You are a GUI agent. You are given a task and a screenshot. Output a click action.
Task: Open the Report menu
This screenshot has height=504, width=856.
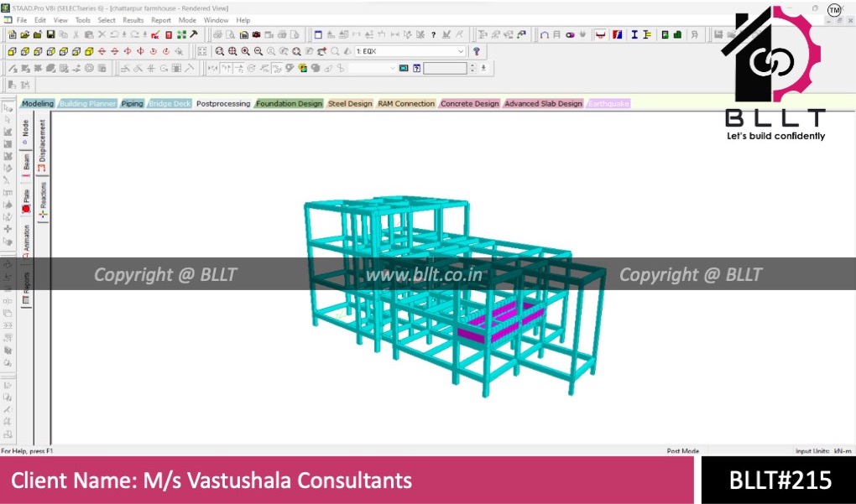(x=161, y=20)
